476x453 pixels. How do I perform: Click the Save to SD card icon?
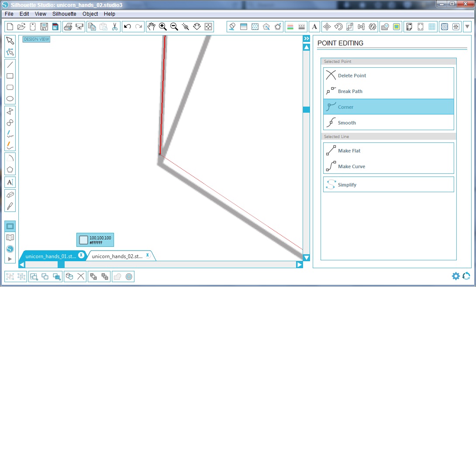tap(55, 27)
